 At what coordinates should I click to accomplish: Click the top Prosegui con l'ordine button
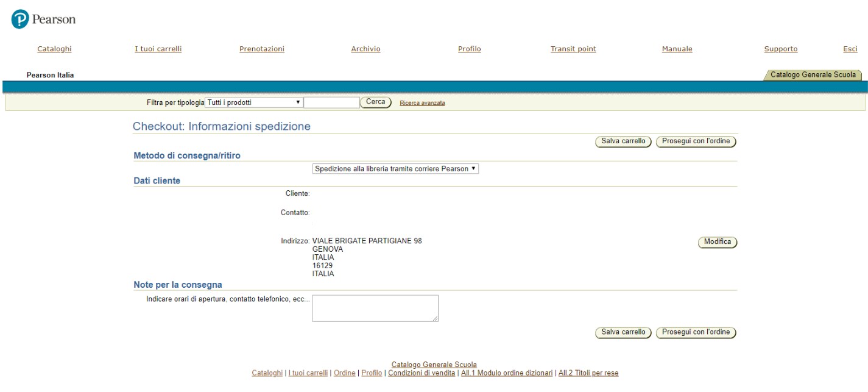click(x=696, y=141)
